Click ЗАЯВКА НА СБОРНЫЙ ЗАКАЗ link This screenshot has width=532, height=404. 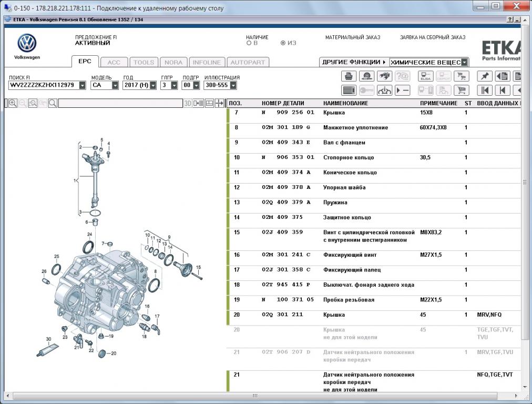coord(433,37)
